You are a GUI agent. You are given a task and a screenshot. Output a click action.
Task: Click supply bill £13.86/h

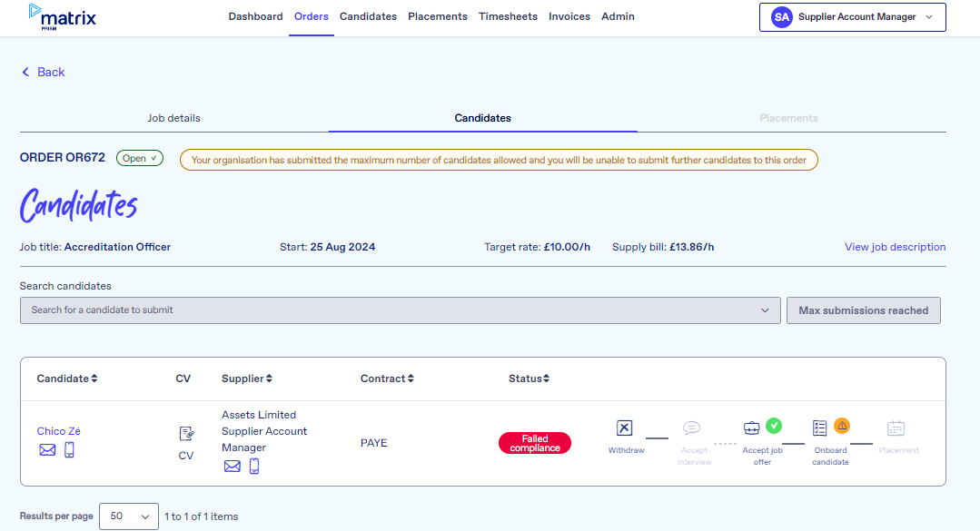pyautogui.click(x=692, y=247)
